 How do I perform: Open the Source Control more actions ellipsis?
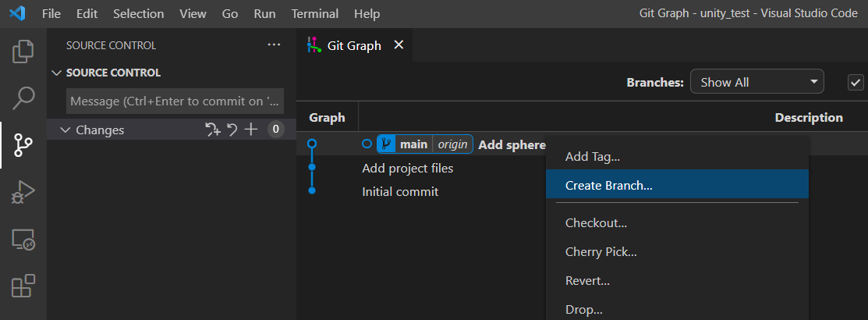pyautogui.click(x=274, y=44)
